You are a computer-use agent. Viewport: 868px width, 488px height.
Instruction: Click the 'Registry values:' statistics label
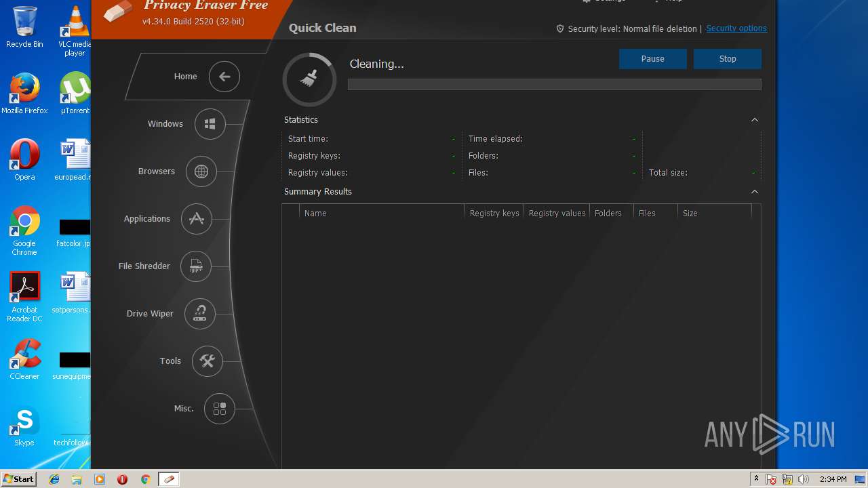[317, 173]
